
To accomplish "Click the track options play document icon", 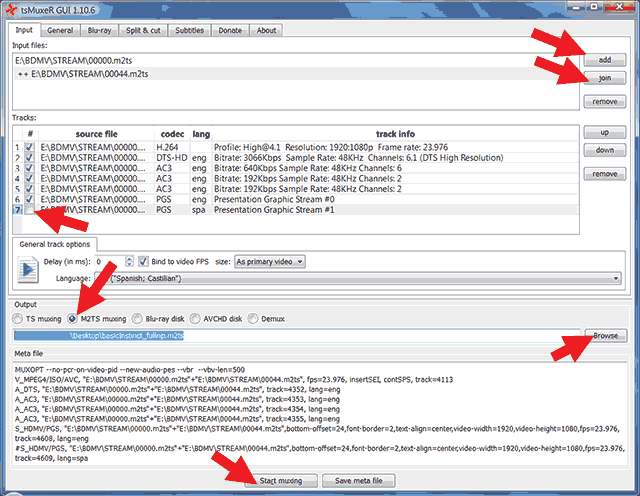I will [28, 269].
